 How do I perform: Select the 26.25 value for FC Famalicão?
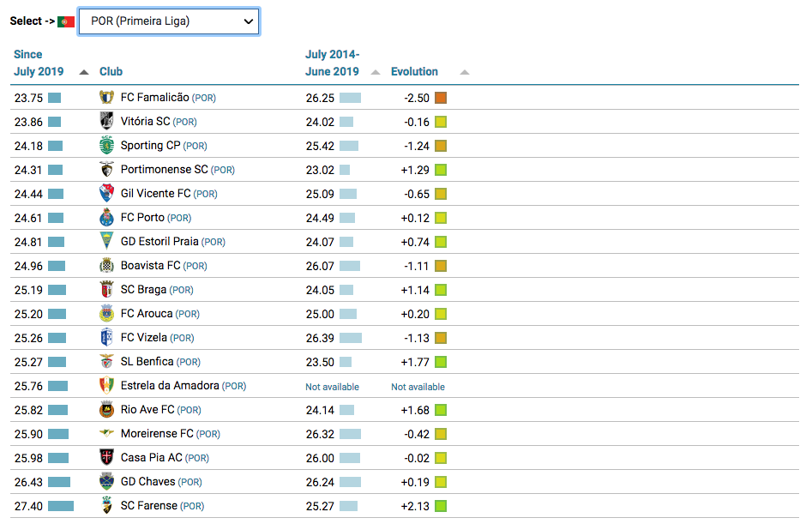click(320, 98)
